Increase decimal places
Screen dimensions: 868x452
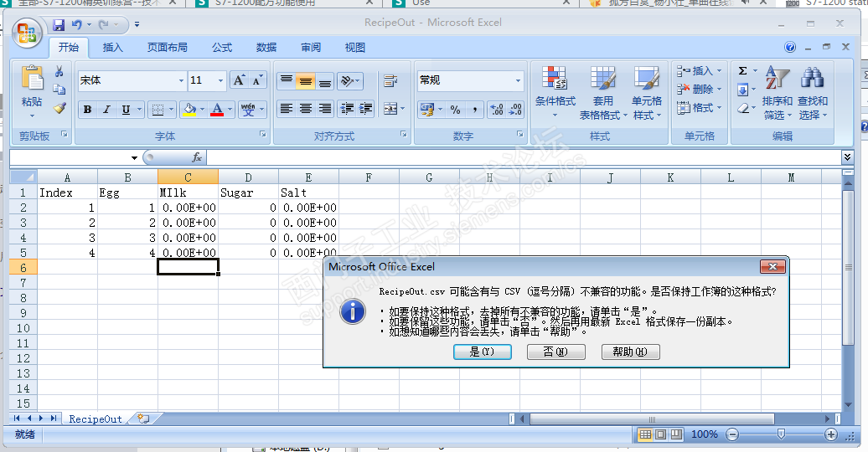(497, 110)
